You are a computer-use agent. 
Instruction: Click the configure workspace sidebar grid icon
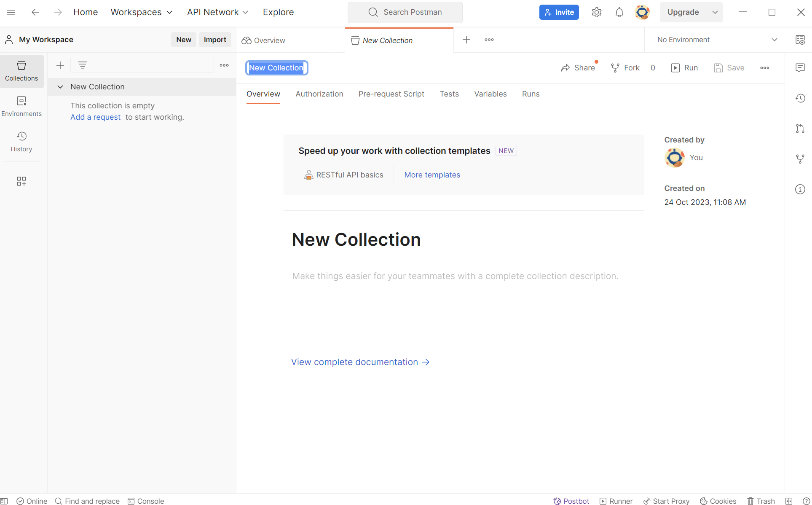coord(21,181)
